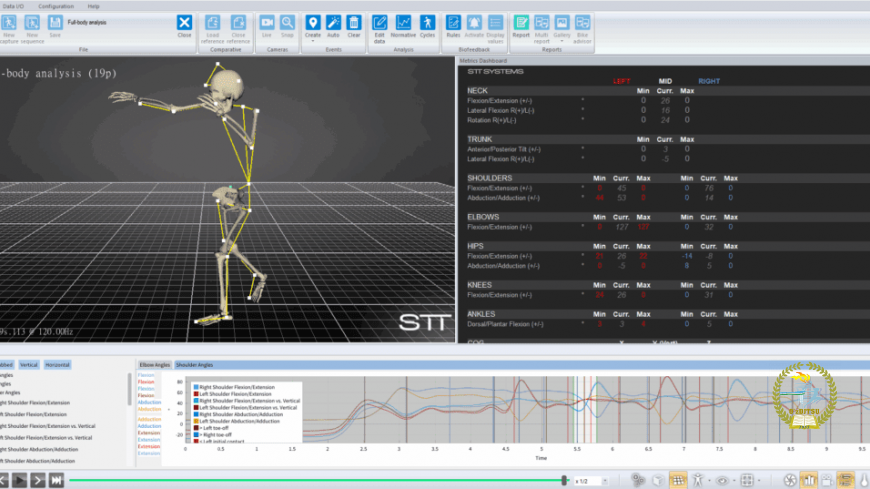The image size is (870, 489).
Task: Toggle the eye visibility icon
Action: (722, 480)
